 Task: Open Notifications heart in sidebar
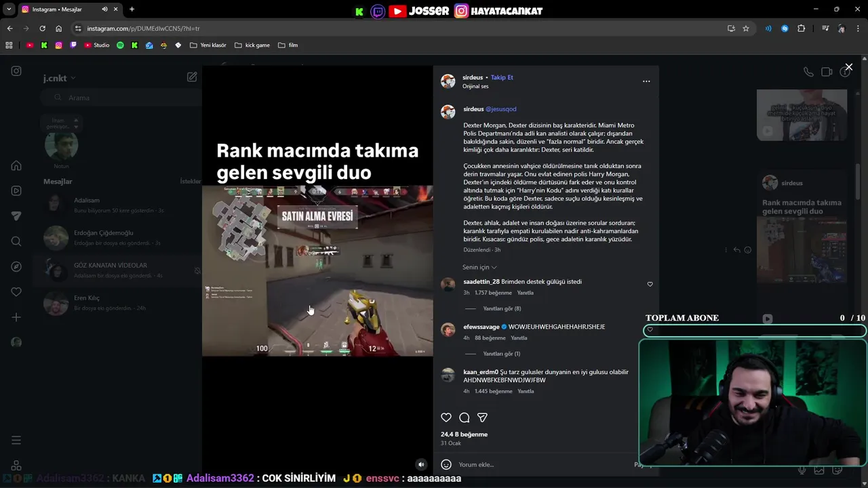click(x=16, y=291)
